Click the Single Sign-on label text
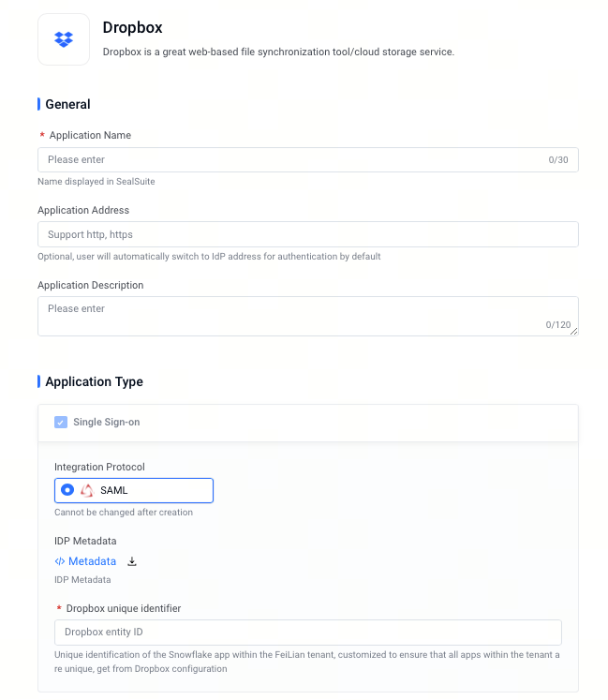Screen dimensions: 608x700 click(x=106, y=422)
